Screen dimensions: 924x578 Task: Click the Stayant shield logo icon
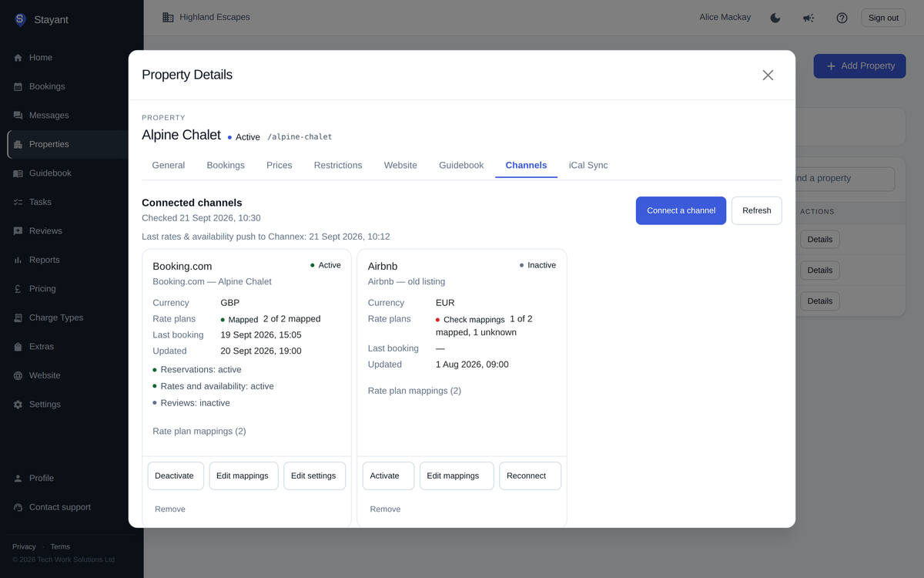[x=20, y=20]
